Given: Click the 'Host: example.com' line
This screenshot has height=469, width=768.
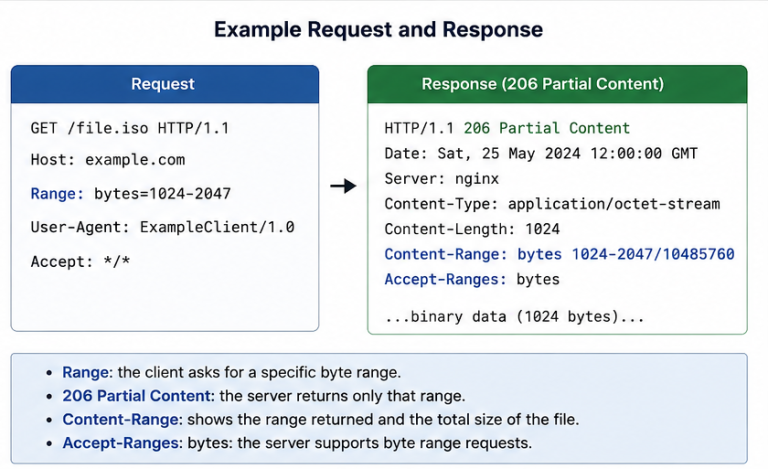Looking at the screenshot, I should point(108,160).
